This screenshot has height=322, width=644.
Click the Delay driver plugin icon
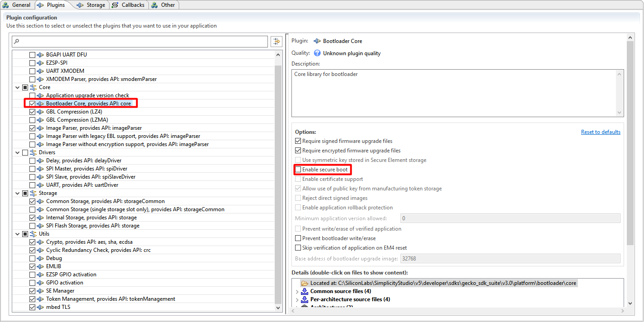pos(41,161)
